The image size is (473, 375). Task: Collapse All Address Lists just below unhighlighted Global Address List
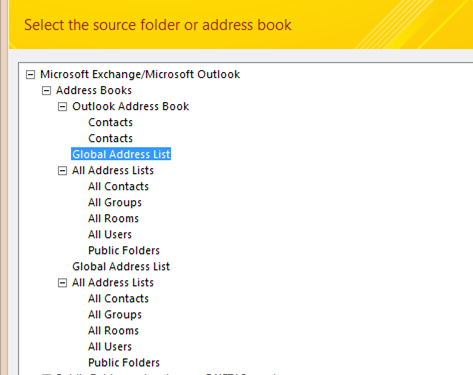click(62, 283)
